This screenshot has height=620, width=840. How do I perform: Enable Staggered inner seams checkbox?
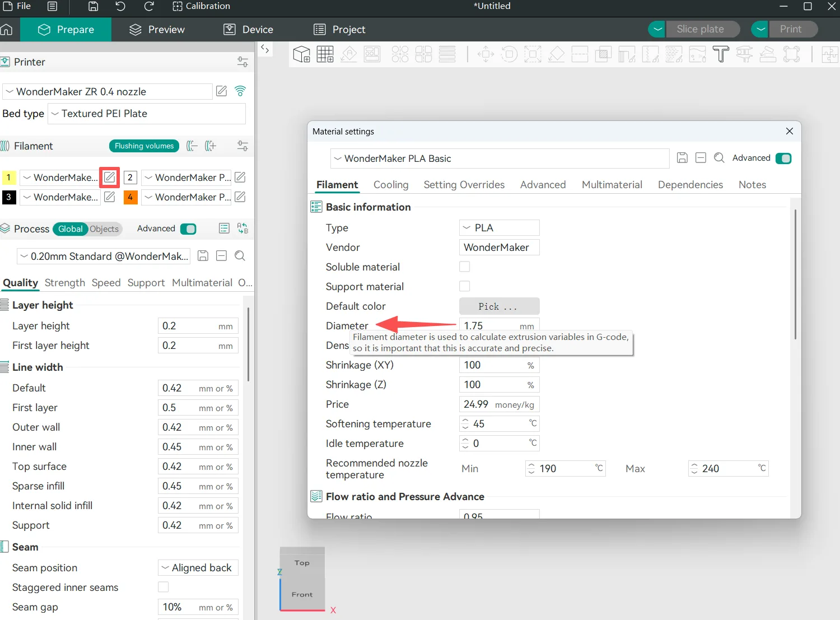pyautogui.click(x=164, y=587)
